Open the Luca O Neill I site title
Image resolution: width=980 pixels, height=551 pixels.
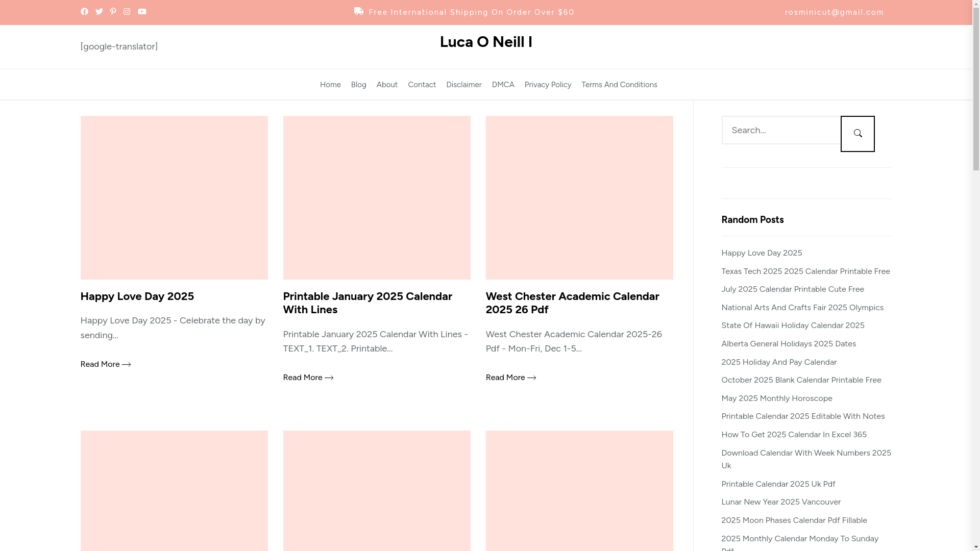486,42
